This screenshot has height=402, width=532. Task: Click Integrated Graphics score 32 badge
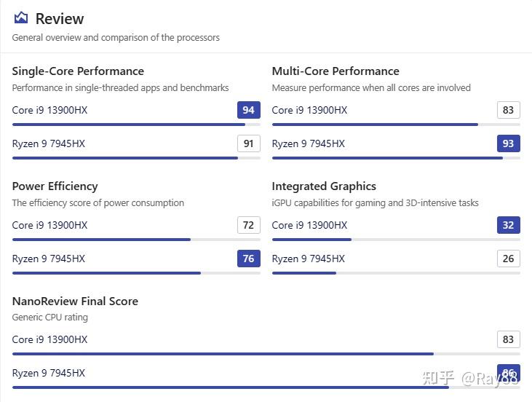[508, 225]
